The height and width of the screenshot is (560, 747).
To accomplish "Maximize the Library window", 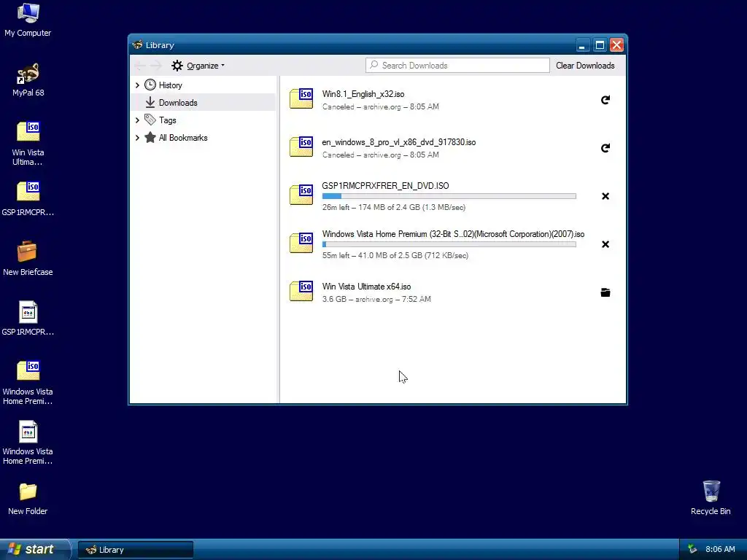I will 600,45.
